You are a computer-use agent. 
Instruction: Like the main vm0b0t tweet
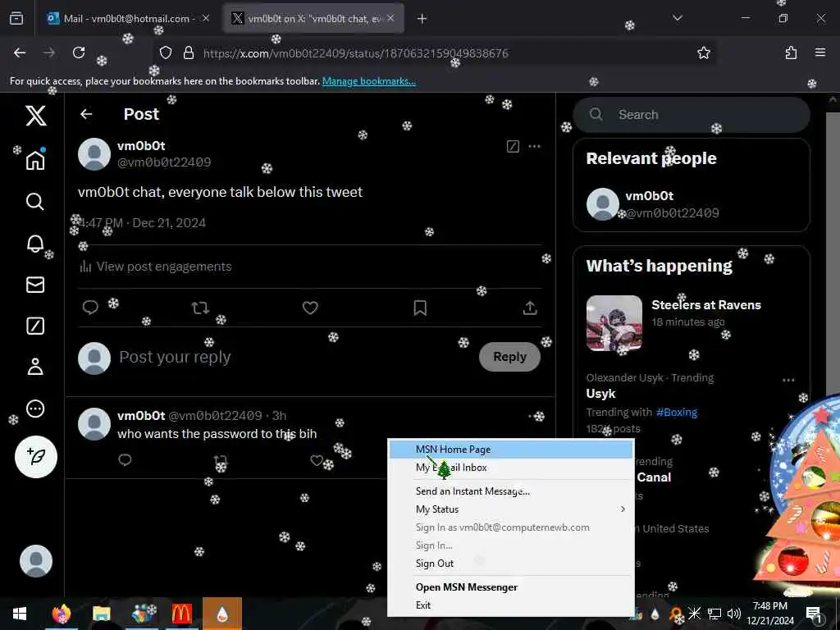coord(310,308)
